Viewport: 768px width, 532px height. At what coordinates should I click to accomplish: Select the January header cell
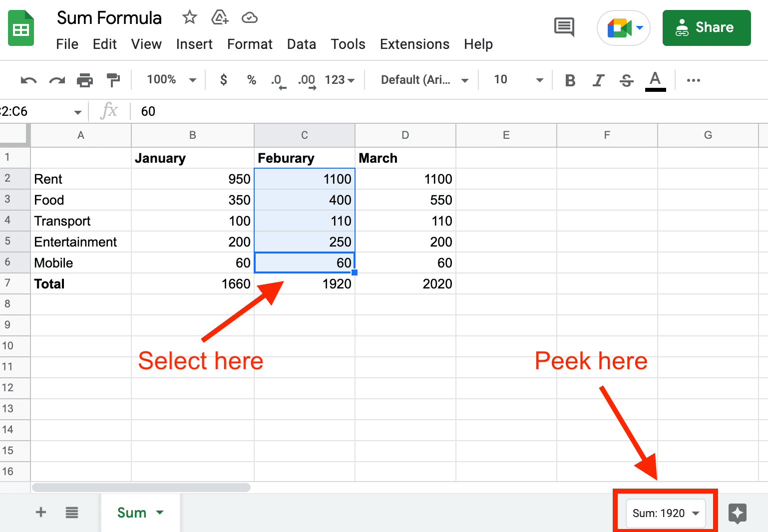point(193,158)
